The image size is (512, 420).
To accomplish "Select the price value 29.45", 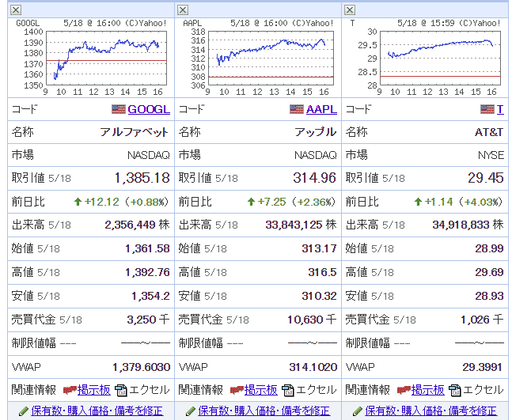I will (x=486, y=178).
